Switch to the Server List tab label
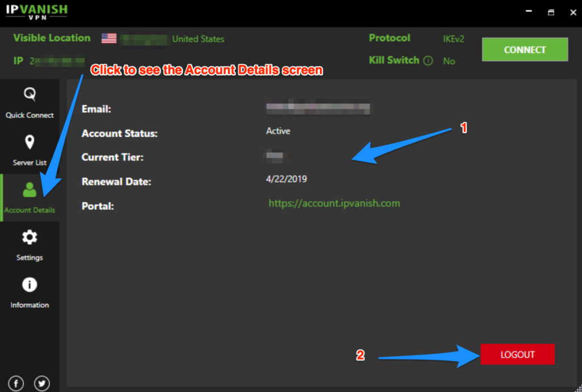 tap(30, 162)
